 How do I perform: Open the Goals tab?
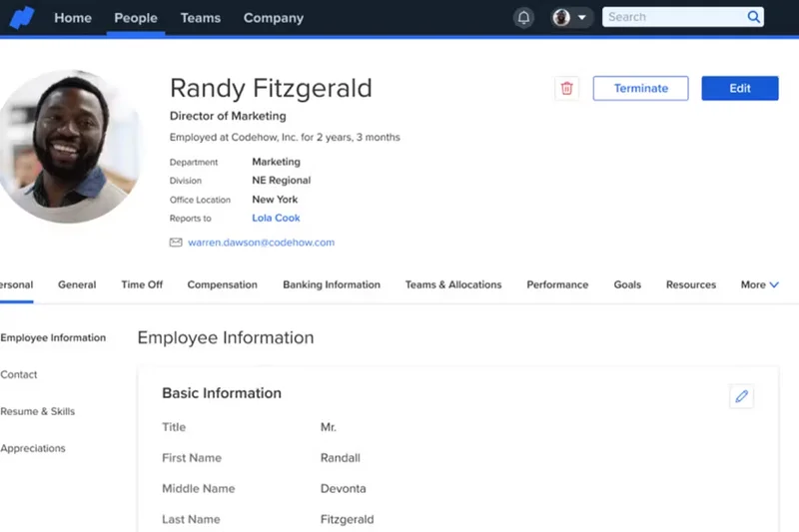tap(627, 284)
